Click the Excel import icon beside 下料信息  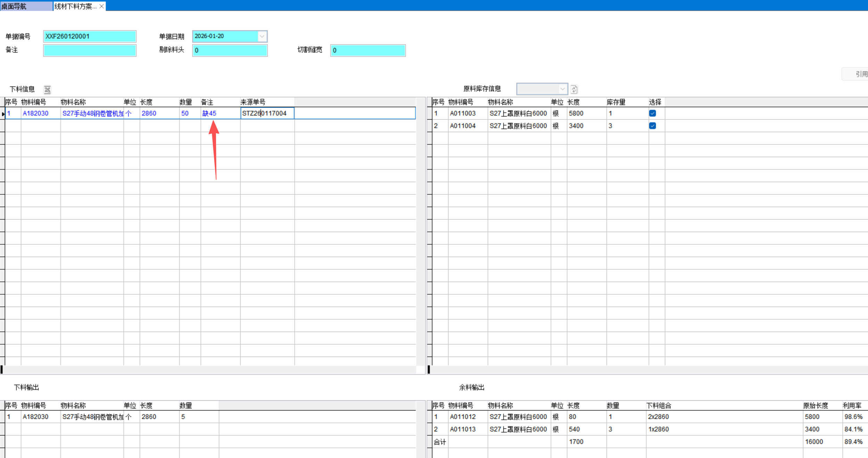tap(47, 90)
